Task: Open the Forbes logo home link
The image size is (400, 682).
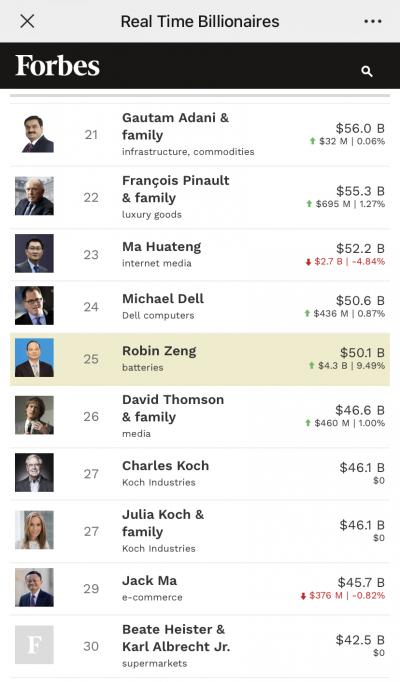Action: [x=58, y=66]
